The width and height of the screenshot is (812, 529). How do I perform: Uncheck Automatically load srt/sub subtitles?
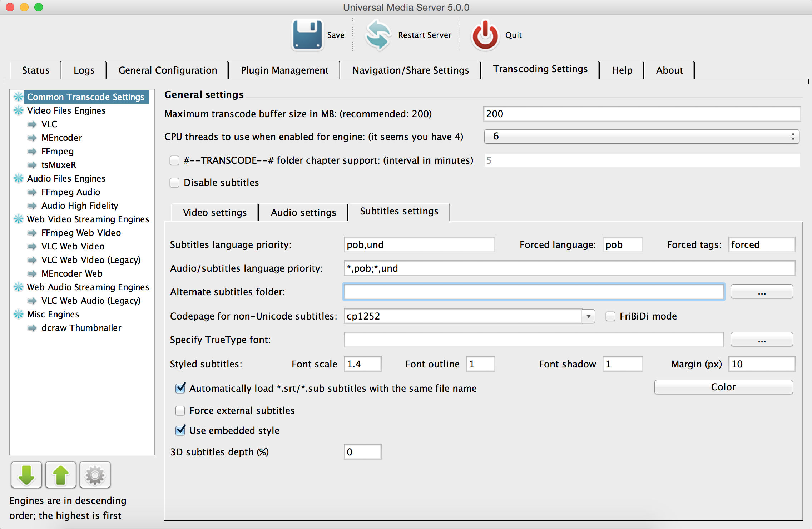tap(180, 388)
